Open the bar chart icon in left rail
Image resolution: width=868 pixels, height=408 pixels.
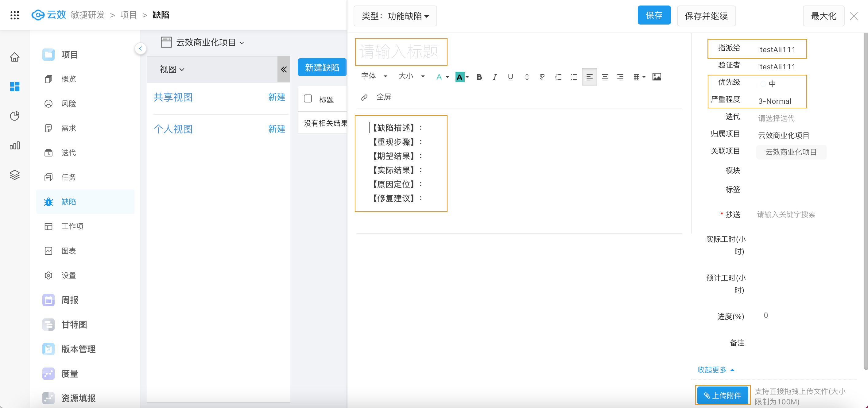(14, 145)
